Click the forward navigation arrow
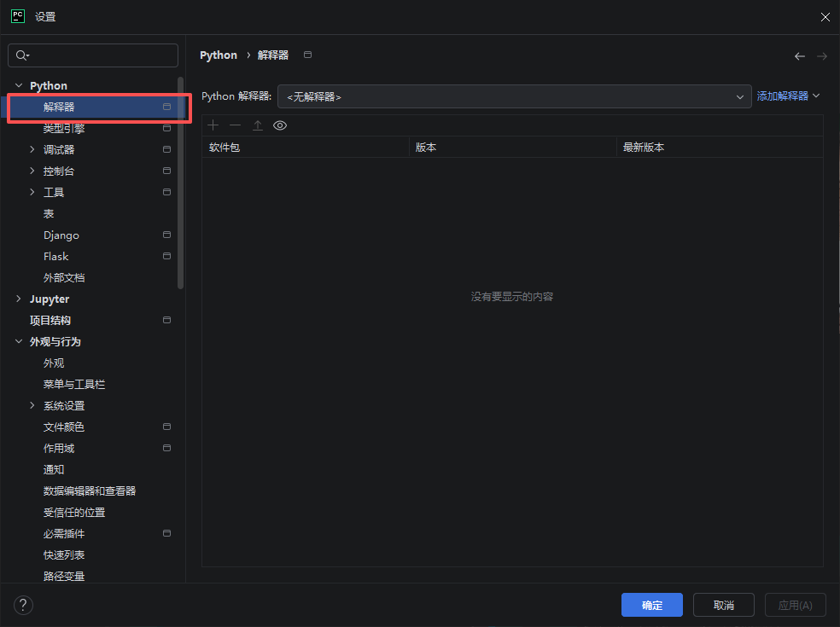Image resolution: width=840 pixels, height=627 pixels. point(822,56)
